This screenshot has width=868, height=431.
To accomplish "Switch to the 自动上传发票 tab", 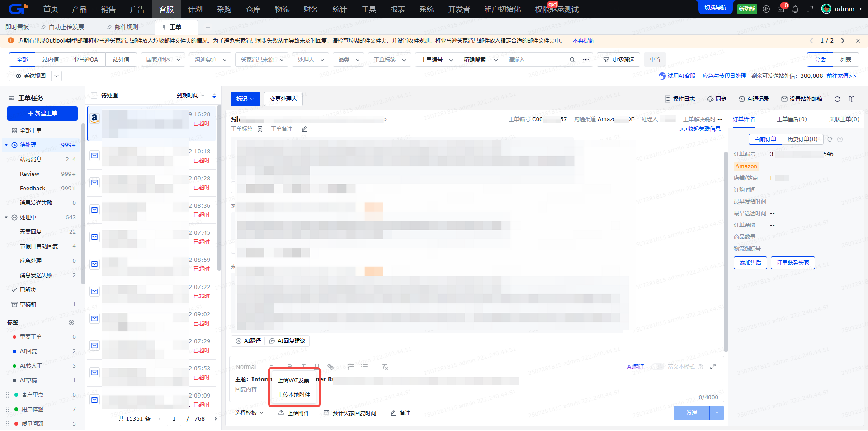I will tap(66, 27).
